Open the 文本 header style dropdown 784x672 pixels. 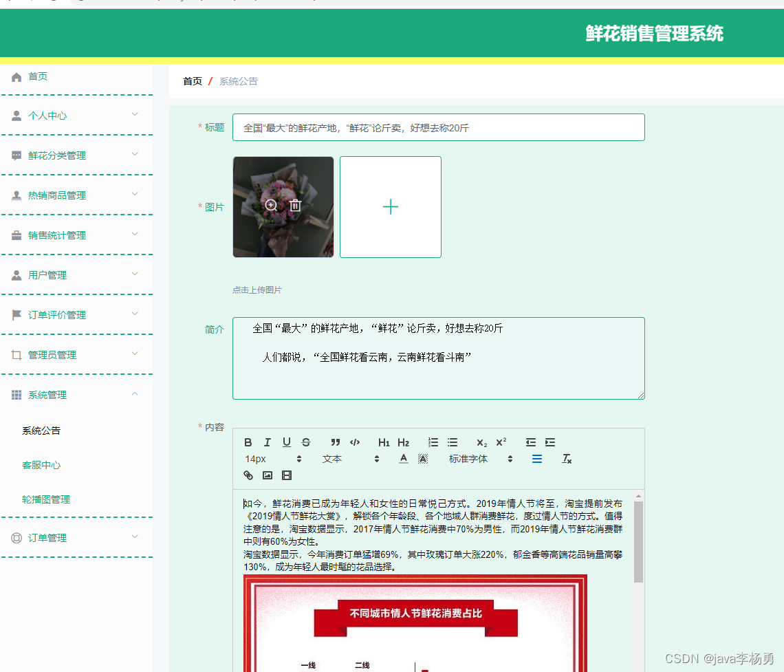click(351, 459)
